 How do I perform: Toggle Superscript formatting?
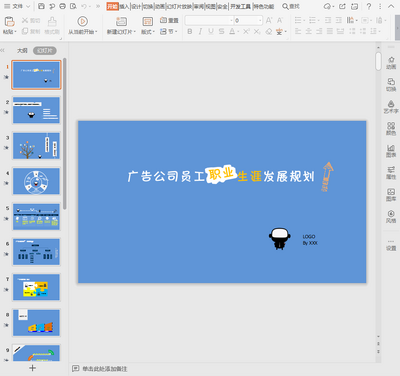pyautogui.click(x=246, y=31)
